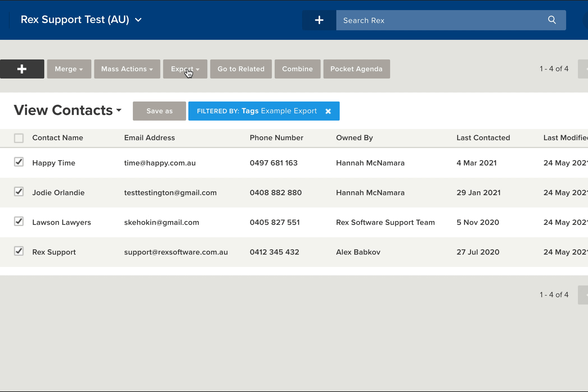Image resolution: width=588 pixels, height=392 pixels.
Task: Sort by Last Modified column header
Action: point(566,138)
